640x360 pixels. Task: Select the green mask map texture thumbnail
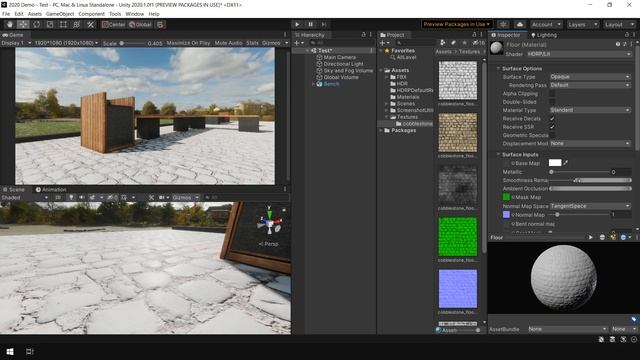tap(458, 237)
